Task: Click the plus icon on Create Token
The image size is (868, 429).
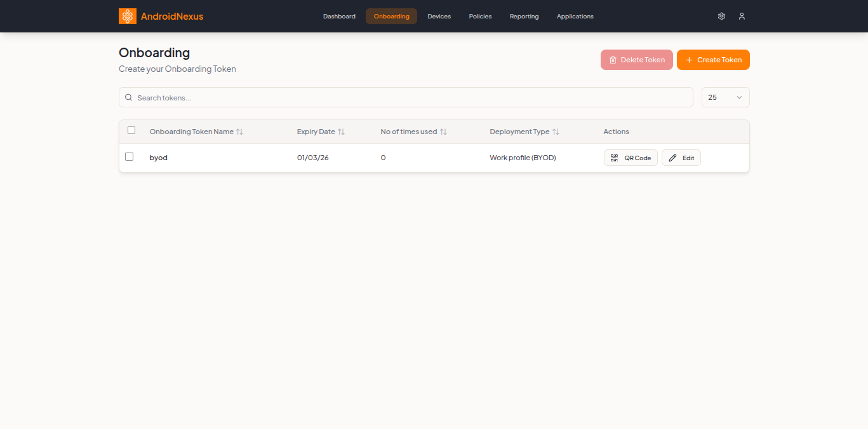Action: (689, 59)
